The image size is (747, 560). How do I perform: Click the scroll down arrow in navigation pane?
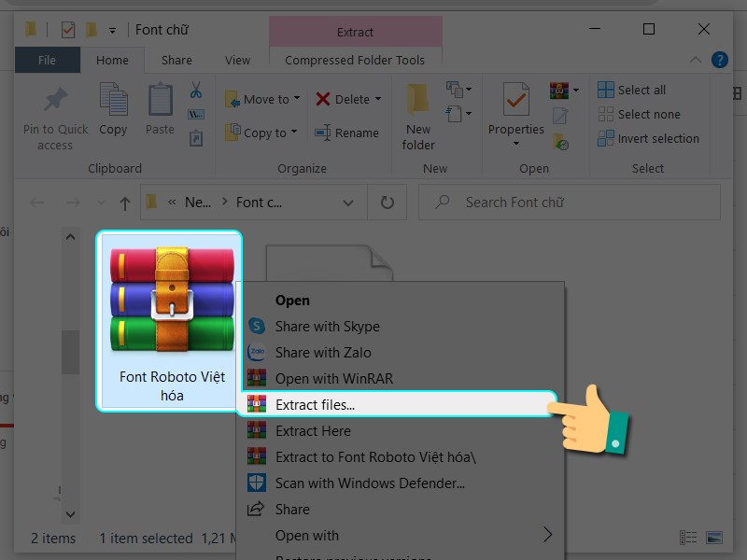click(71, 514)
